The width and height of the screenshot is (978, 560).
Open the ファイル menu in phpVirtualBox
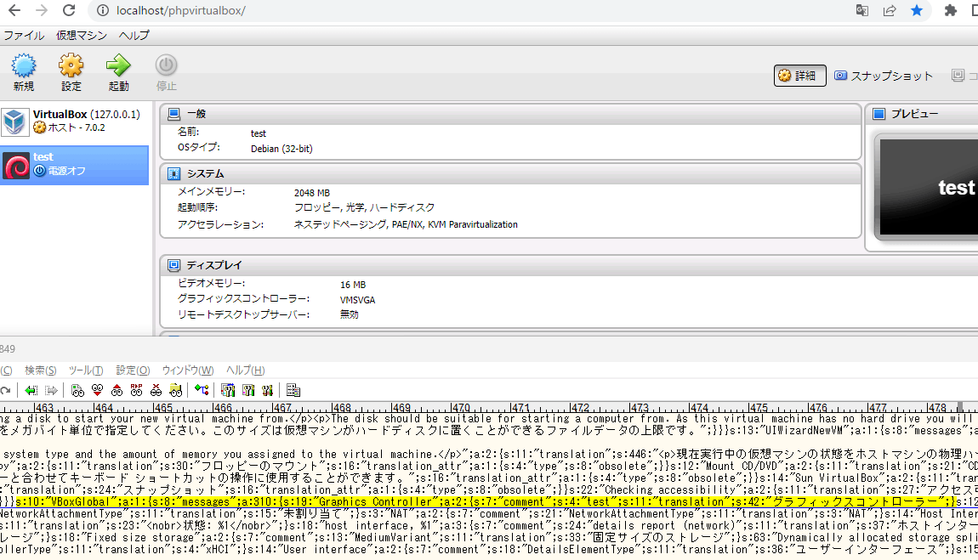click(x=24, y=36)
